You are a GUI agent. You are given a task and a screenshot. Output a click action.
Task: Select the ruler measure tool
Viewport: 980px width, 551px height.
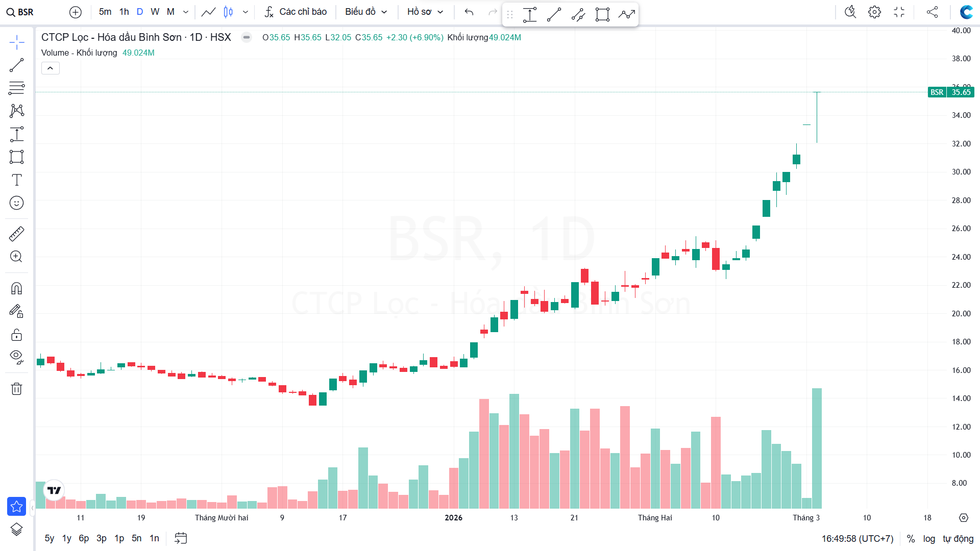click(16, 234)
